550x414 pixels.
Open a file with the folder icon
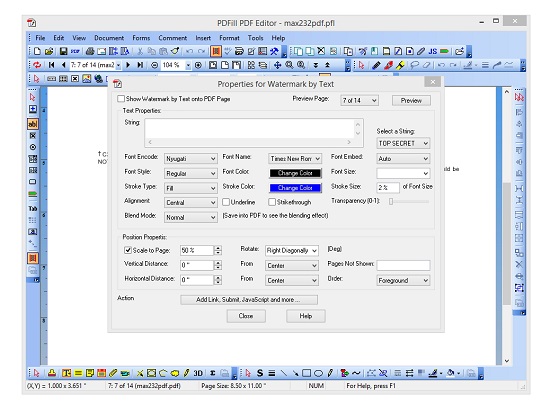tap(48, 51)
